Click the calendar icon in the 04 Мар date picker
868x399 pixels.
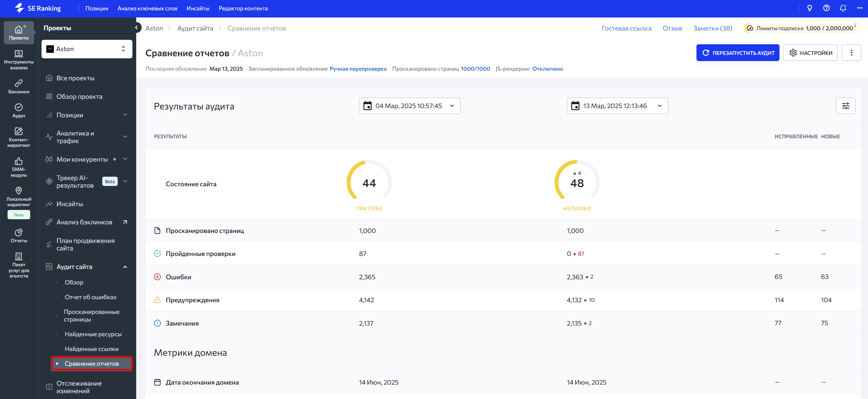(367, 106)
